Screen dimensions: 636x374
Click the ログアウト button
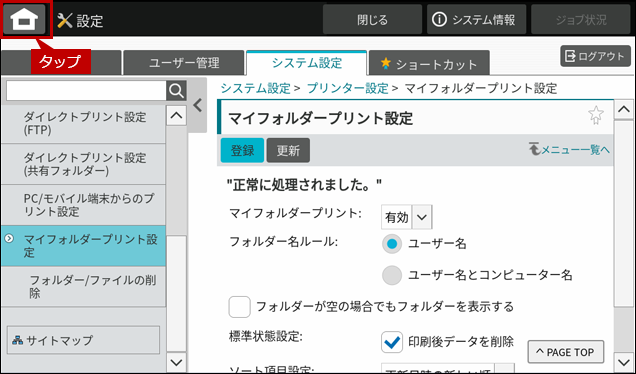(x=595, y=56)
